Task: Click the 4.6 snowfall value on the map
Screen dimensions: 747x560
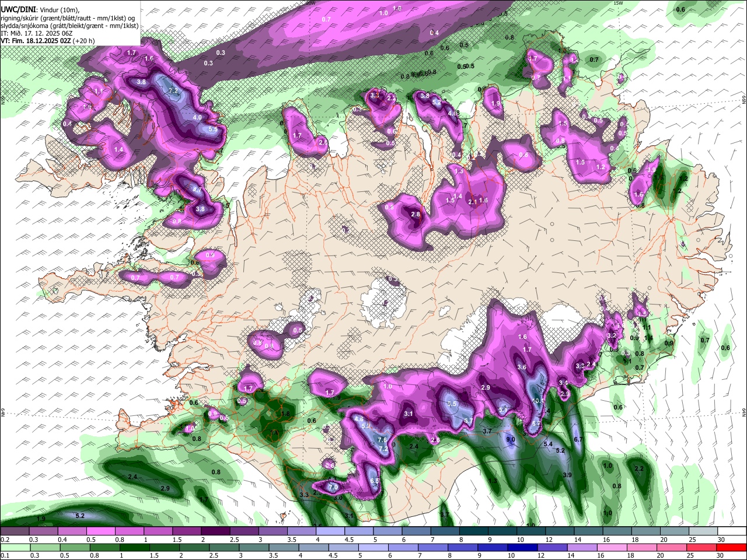Action: (359, 419)
